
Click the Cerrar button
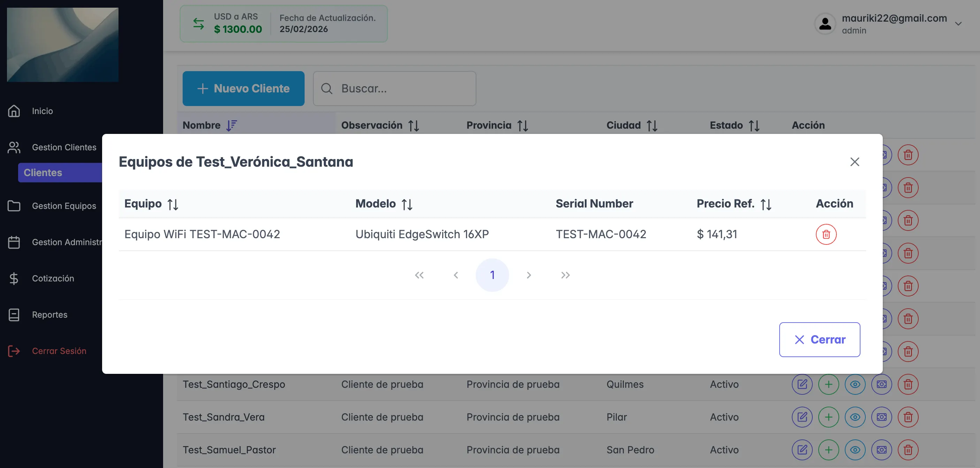click(819, 339)
